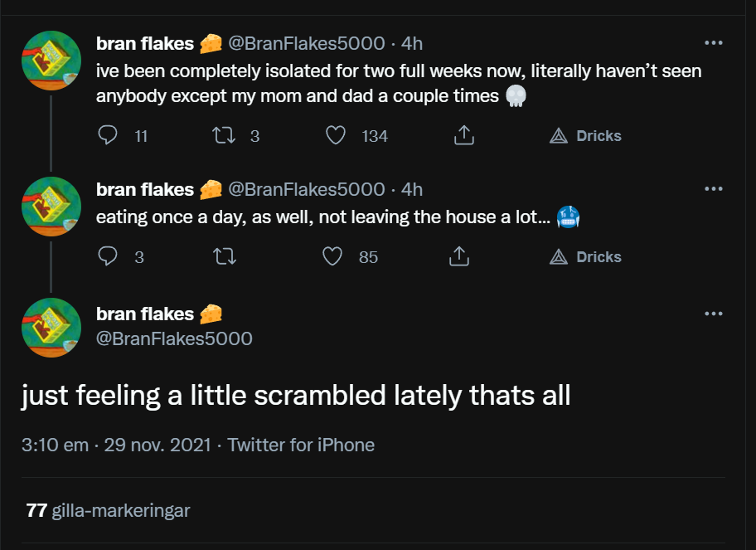The width and height of the screenshot is (756, 550).
Task: Like the tweet with 85 likes
Action: pos(333,257)
